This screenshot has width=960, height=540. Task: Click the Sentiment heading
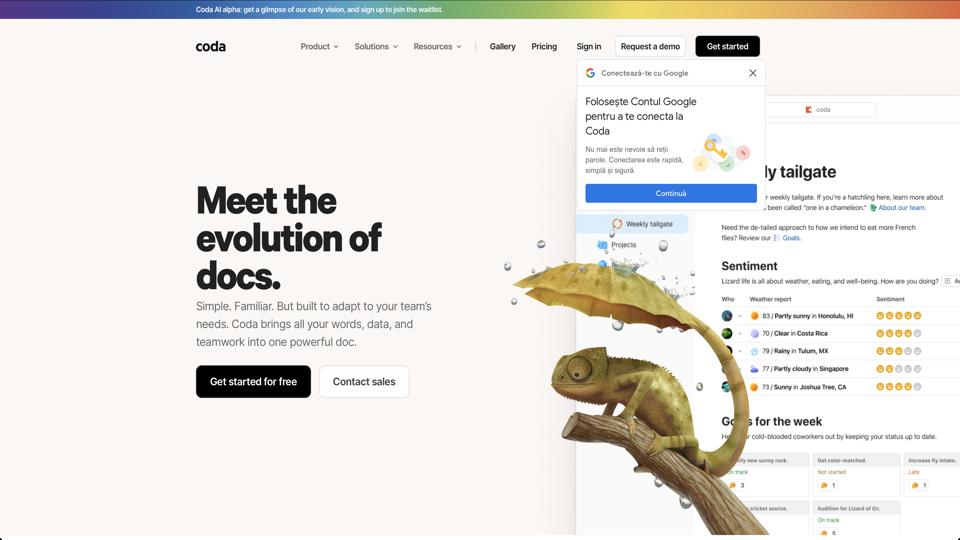[749, 266]
